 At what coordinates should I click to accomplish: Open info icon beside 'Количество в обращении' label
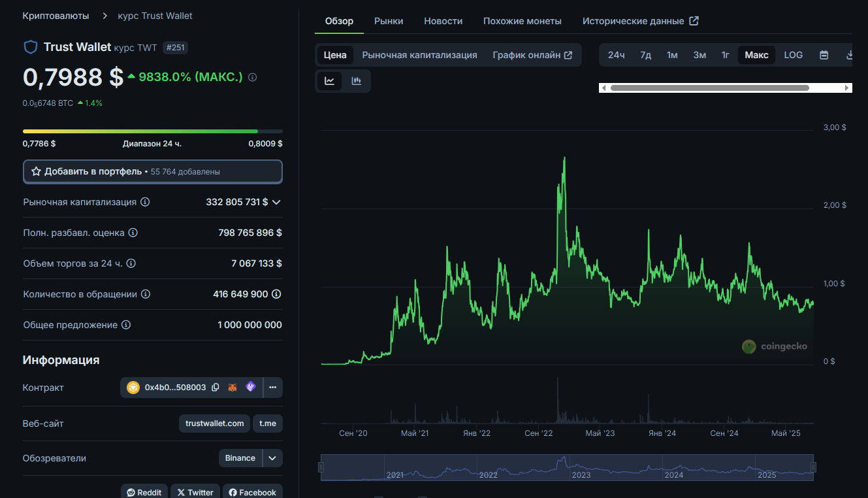146,294
